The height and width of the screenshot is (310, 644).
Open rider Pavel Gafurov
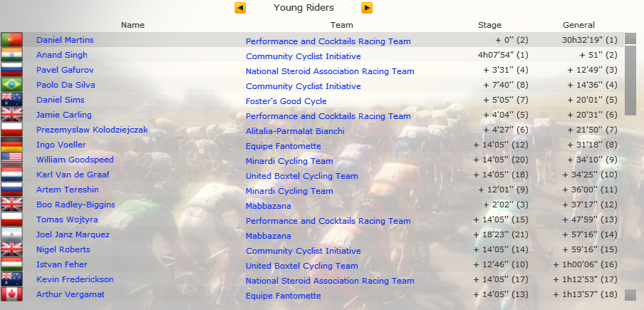coord(65,70)
